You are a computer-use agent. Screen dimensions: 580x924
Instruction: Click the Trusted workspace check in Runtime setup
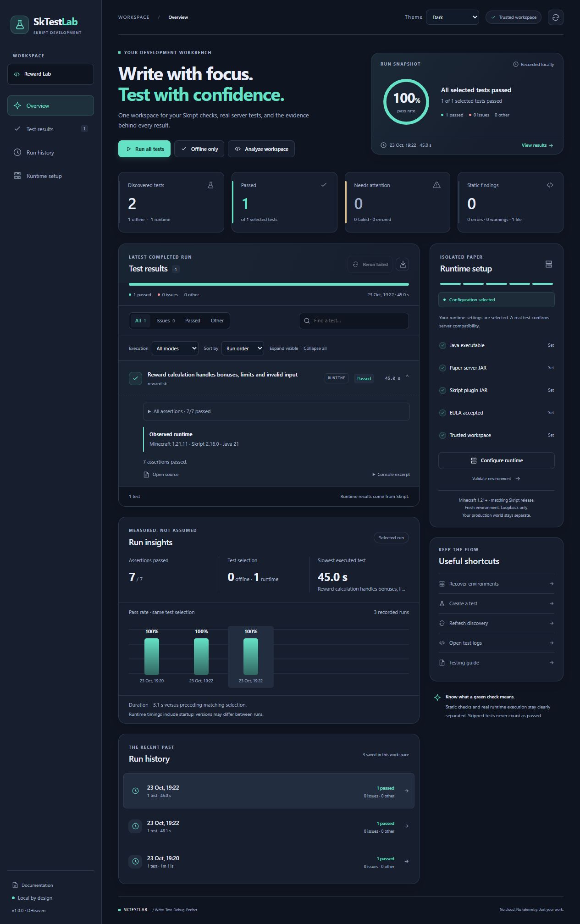442,435
